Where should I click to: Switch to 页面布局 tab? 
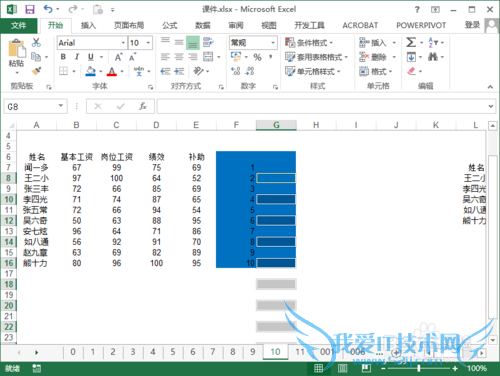click(129, 25)
